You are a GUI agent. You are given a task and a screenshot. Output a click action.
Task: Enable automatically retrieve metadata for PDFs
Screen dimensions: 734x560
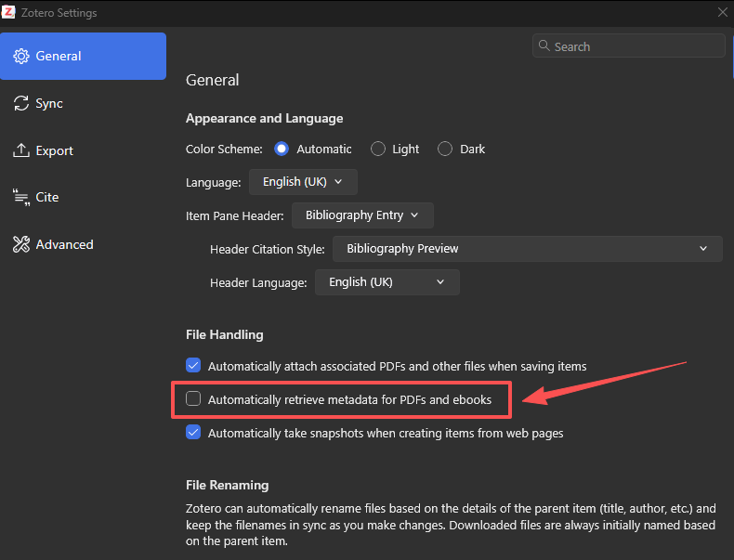193,398
